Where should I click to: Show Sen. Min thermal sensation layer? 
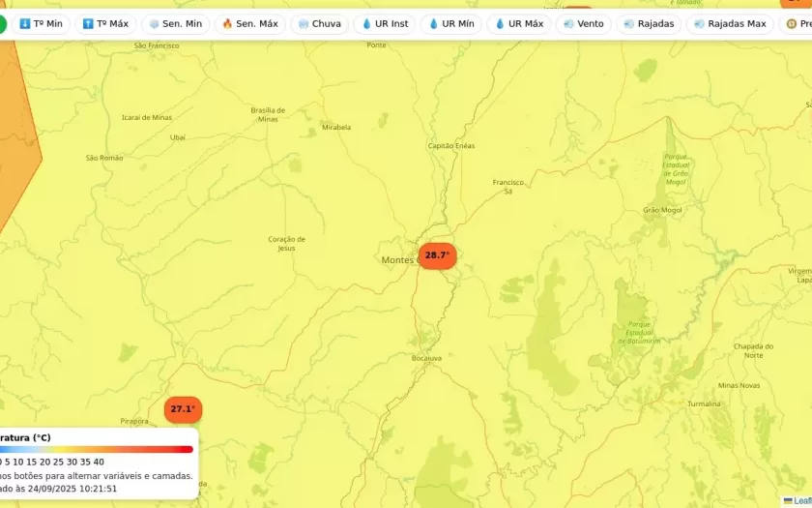click(x=175, y=23)
